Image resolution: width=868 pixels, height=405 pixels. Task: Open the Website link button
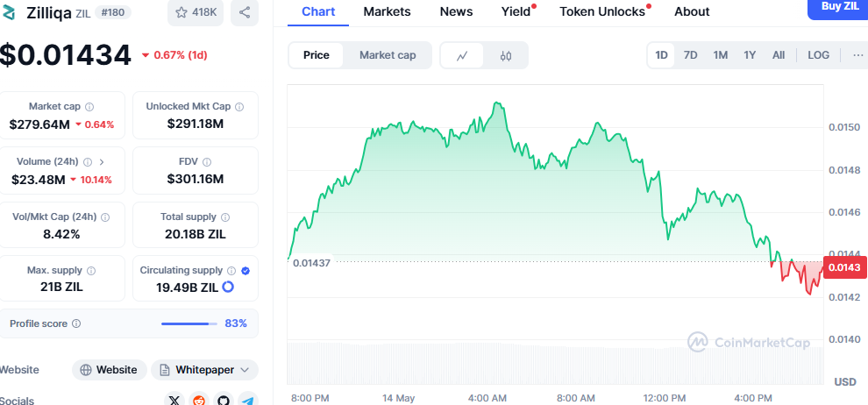[110, 370]
